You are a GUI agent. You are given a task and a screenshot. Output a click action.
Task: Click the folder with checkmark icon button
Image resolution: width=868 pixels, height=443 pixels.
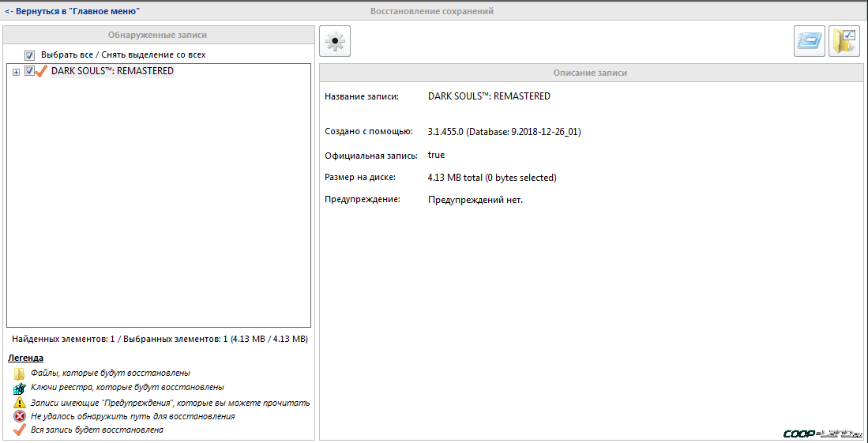point(844,41)
